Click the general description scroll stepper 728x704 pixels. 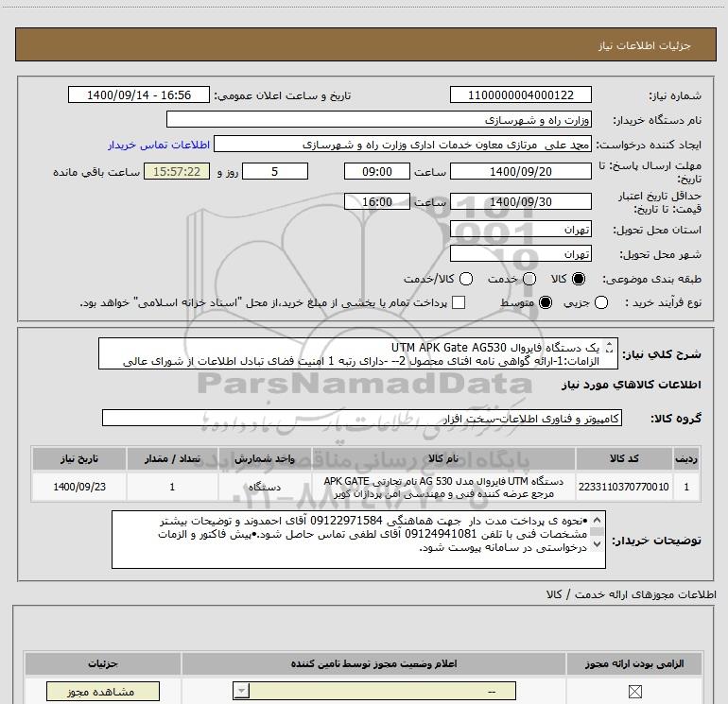pos(609,347)
